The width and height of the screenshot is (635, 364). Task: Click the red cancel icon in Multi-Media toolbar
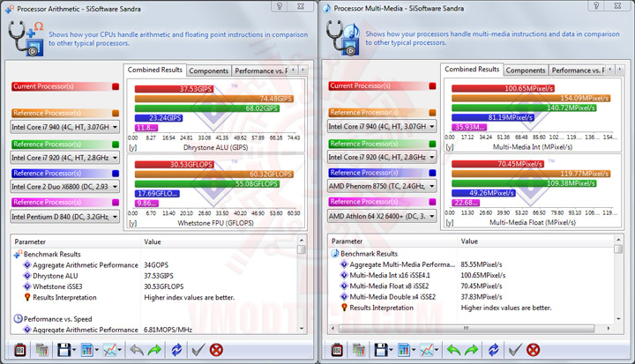tap(533, 350)
